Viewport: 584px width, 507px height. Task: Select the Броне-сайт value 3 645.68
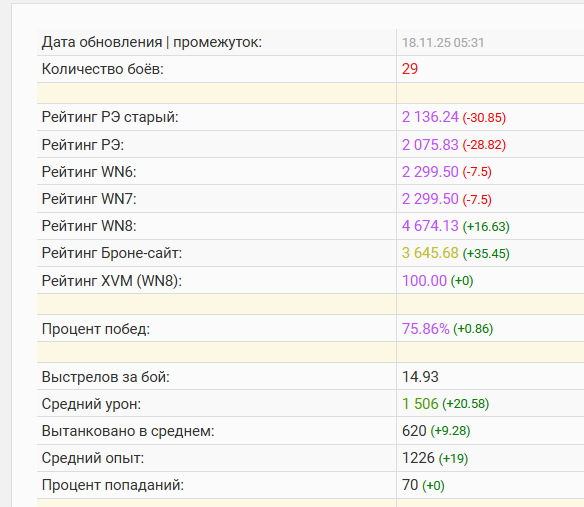[x=430, y=253]
